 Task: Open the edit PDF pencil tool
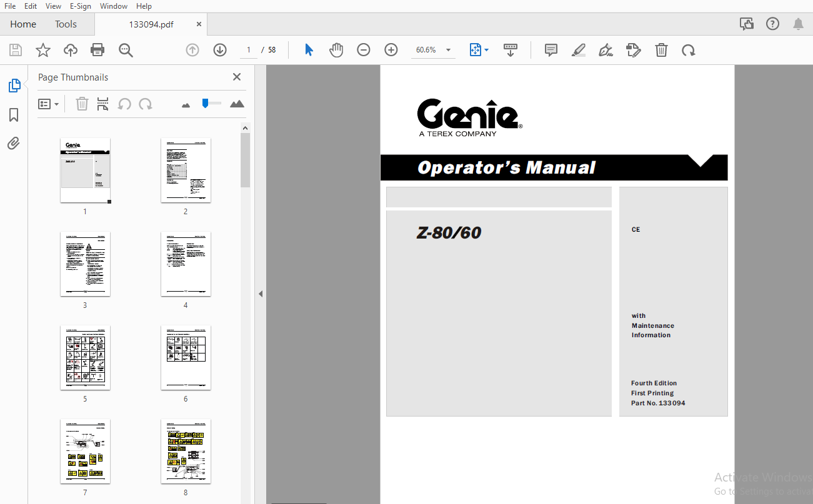[634, 50]
